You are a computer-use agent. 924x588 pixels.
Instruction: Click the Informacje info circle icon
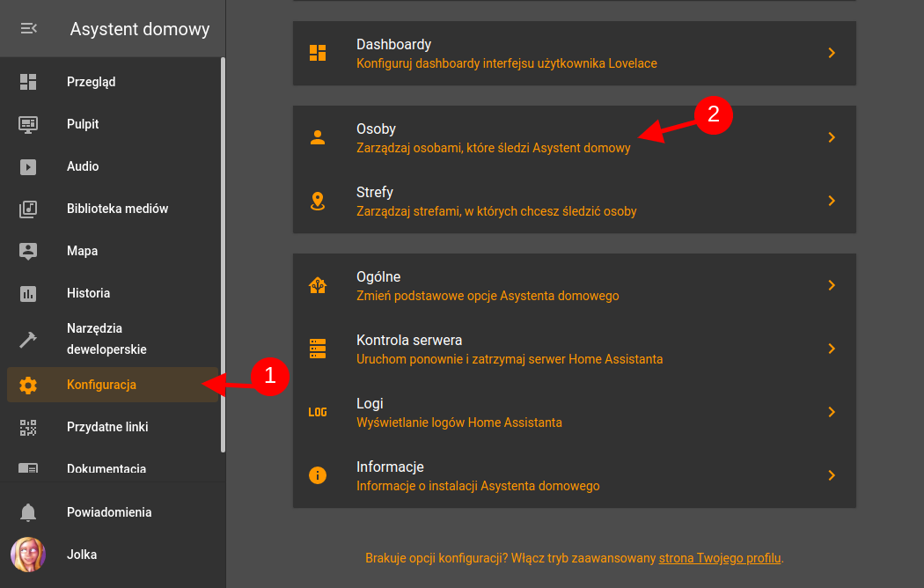click(x=318, y=475)
